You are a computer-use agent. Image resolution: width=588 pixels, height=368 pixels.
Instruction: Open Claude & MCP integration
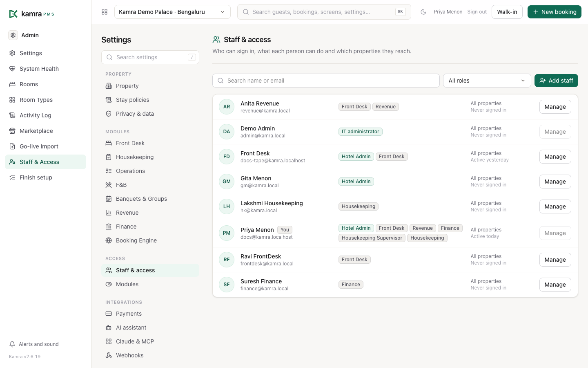pos(150,341)
